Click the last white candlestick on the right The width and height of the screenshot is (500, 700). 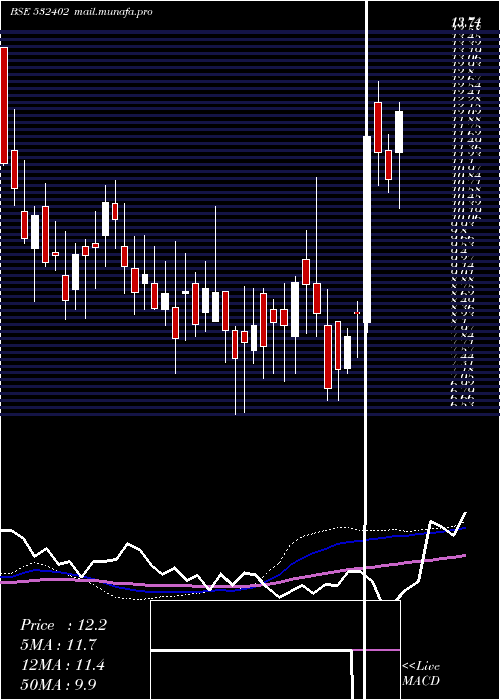pyautogui.click(x=399, y=132)
